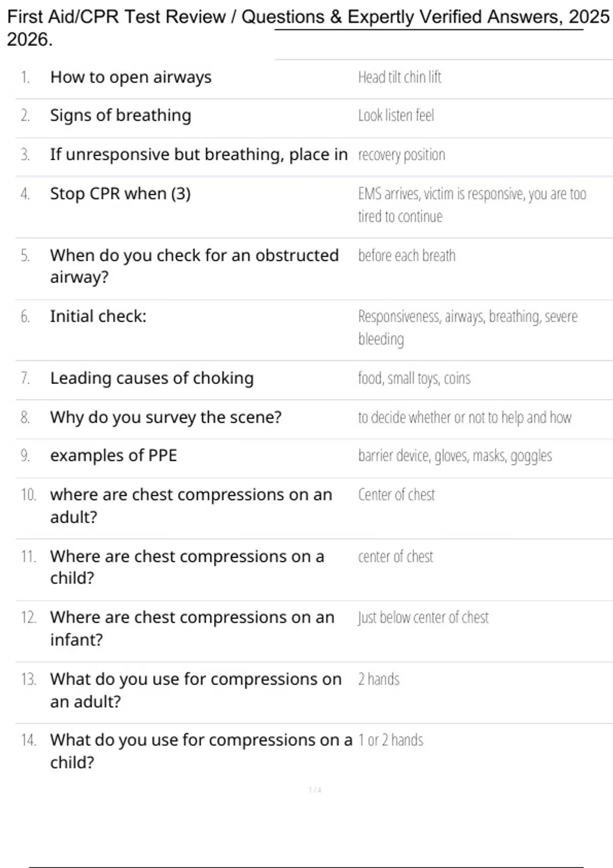Click the "recovery position" answer text

pyautogui.click(x=402, y=155)
